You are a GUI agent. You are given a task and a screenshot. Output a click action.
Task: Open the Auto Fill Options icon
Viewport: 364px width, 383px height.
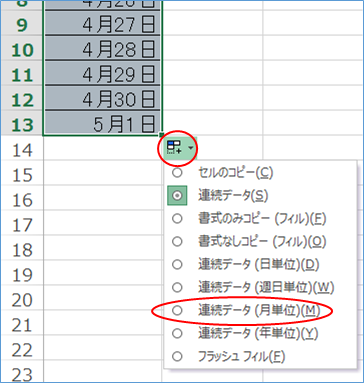coord(174,147)
